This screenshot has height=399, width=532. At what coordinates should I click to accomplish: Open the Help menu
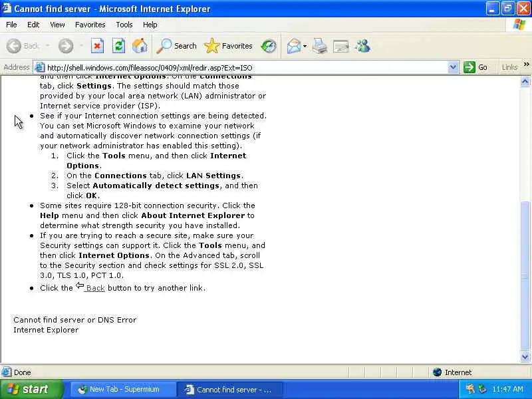point(150,25)
